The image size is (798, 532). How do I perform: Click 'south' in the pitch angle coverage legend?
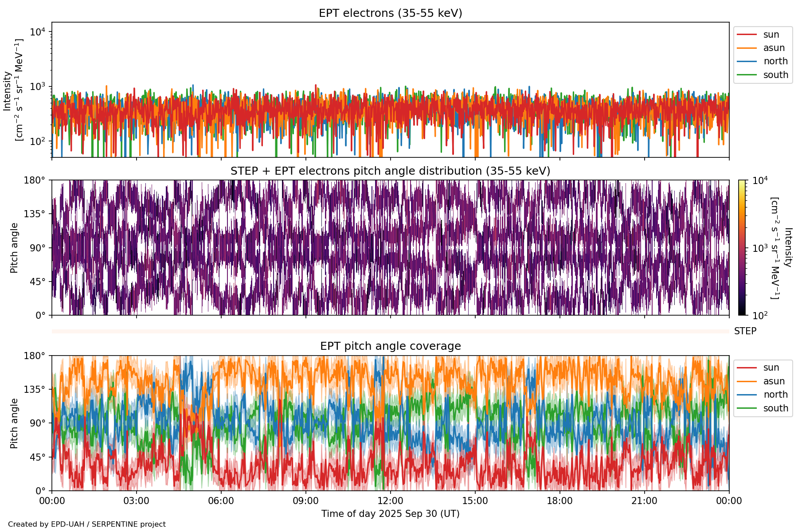(775, 408)
